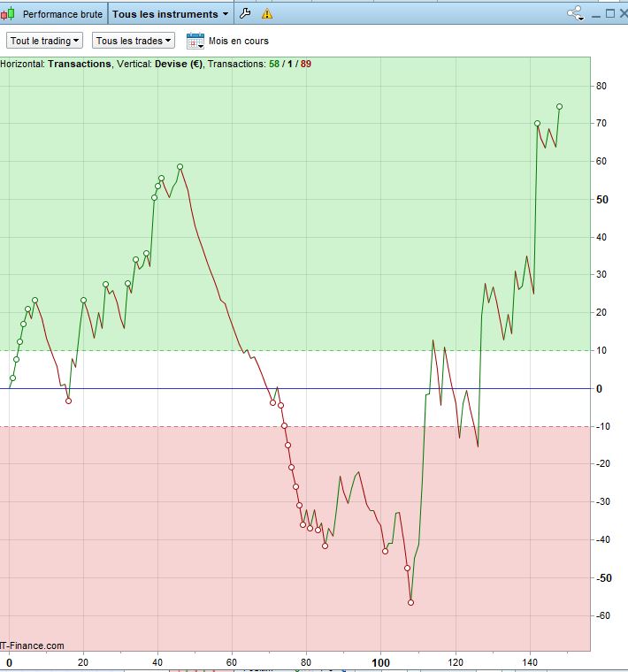Click the marker near 70 at transaction 142
The height and width of the screenshot is (672, 628).
coord(537,124)
